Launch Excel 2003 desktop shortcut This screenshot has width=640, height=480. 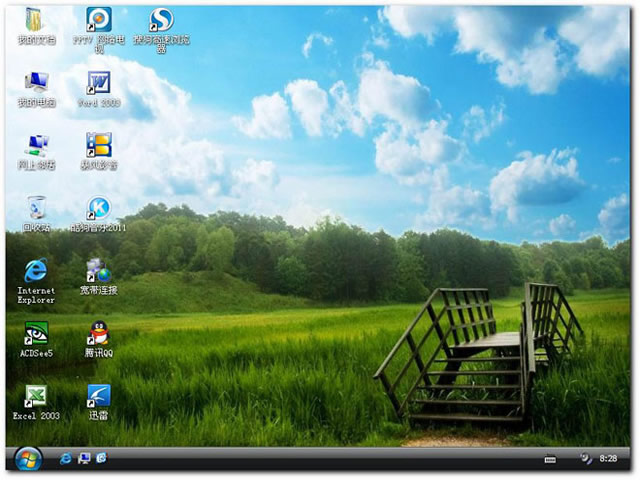(x=36, y=396)
